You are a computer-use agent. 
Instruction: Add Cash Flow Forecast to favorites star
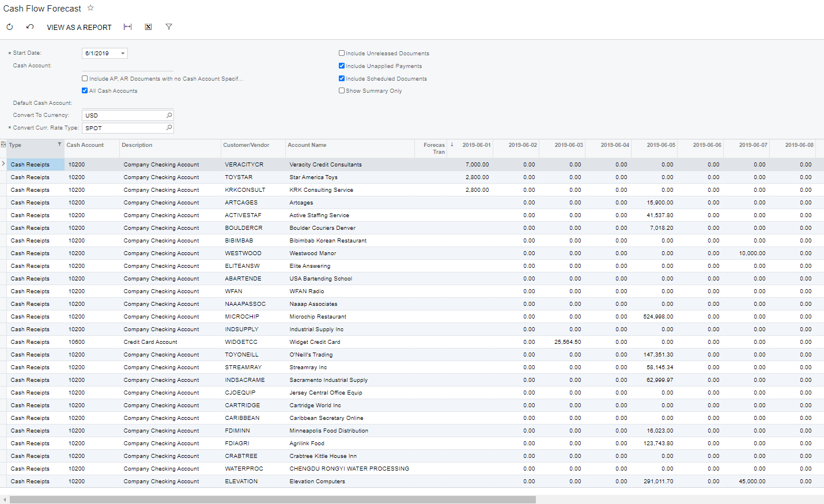pos(90,8)
